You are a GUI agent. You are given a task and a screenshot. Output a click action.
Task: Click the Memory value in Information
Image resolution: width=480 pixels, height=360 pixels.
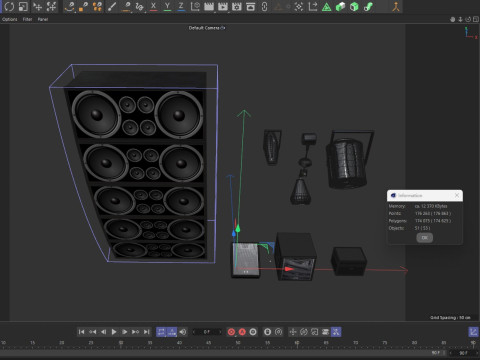(431, 206)
